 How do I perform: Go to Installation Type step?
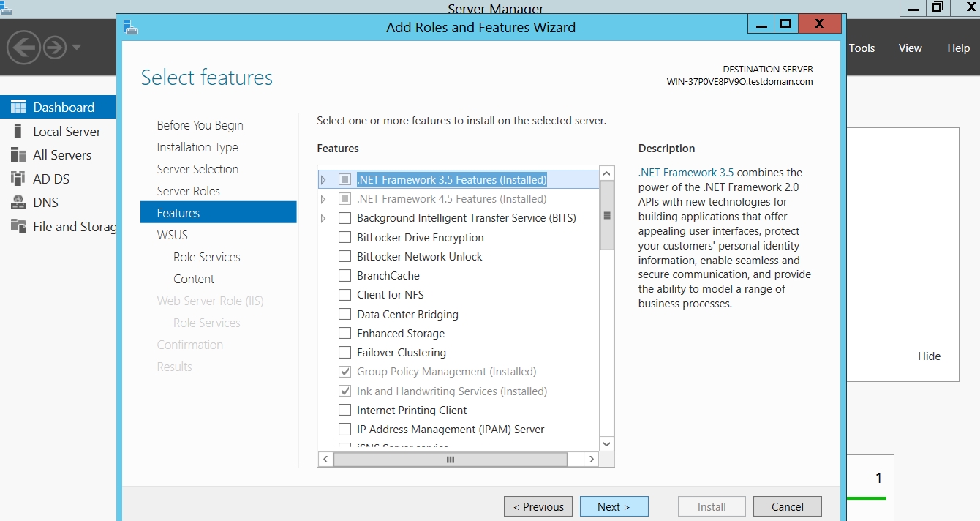pyautogui.click(x=197, y=147)
